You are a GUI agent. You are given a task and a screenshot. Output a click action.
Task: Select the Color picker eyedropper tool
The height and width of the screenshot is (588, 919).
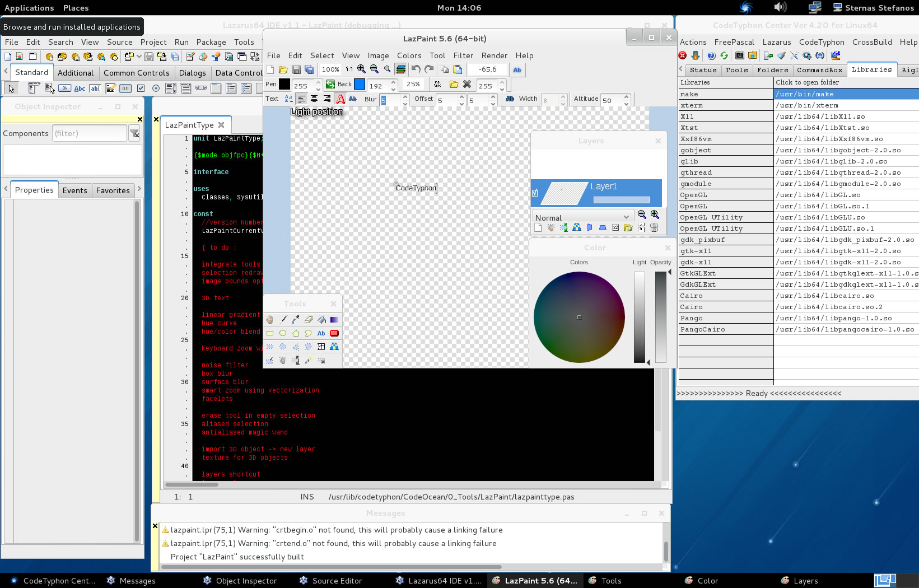(296, 320)
